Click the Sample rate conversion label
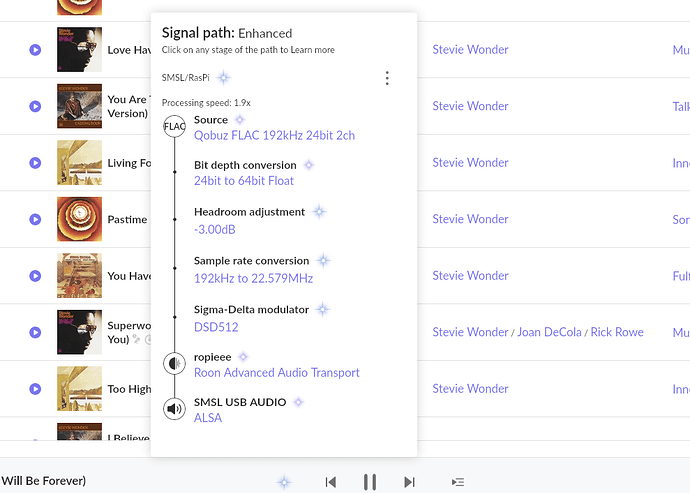 tap(251, 261)
